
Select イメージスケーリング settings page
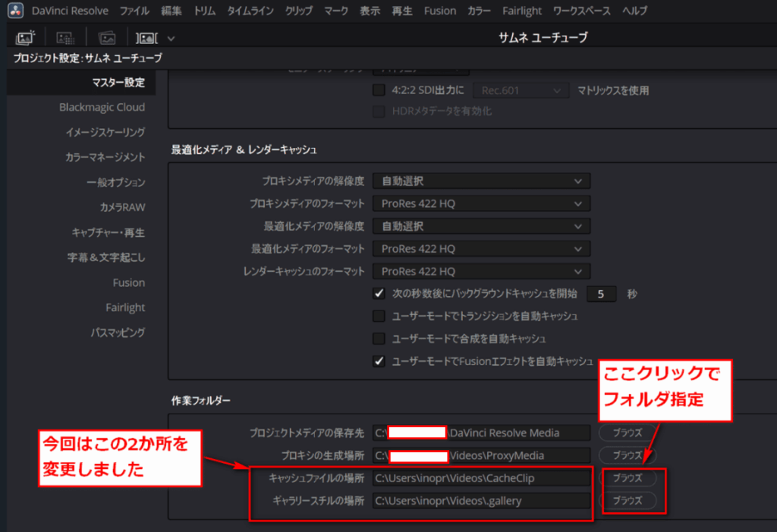[105, 132]
